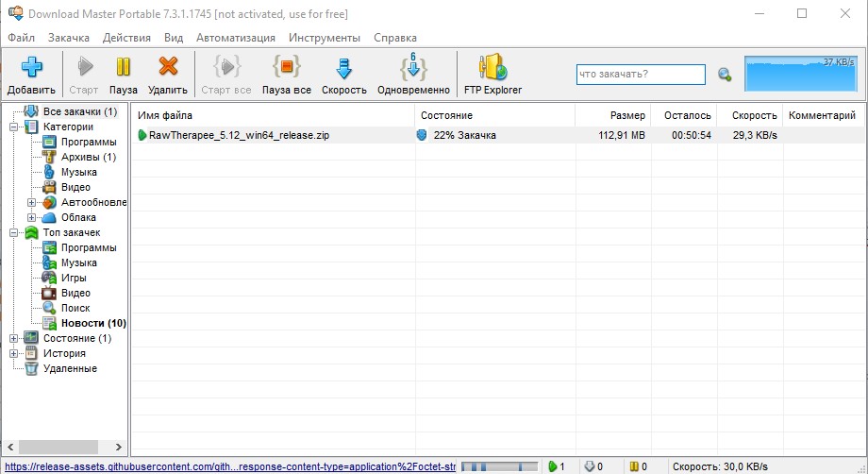868x474 pixels.
Task: Sort by the Скорость column header
Action: coord(749,116)
